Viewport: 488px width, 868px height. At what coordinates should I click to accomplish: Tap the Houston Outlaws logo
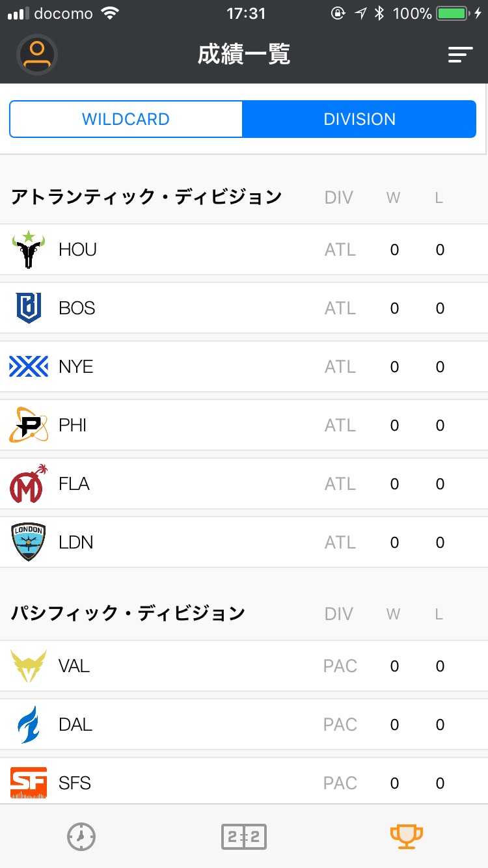[29, 250]
